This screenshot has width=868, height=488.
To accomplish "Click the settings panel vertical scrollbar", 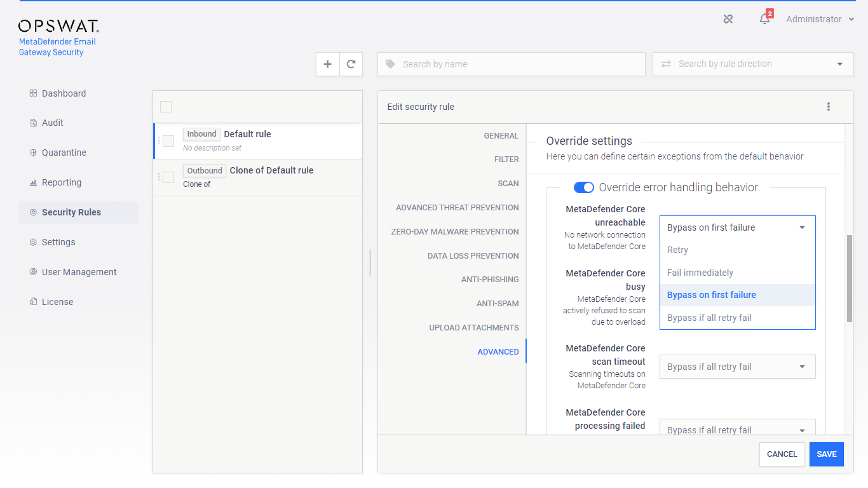I will (850, 278).
